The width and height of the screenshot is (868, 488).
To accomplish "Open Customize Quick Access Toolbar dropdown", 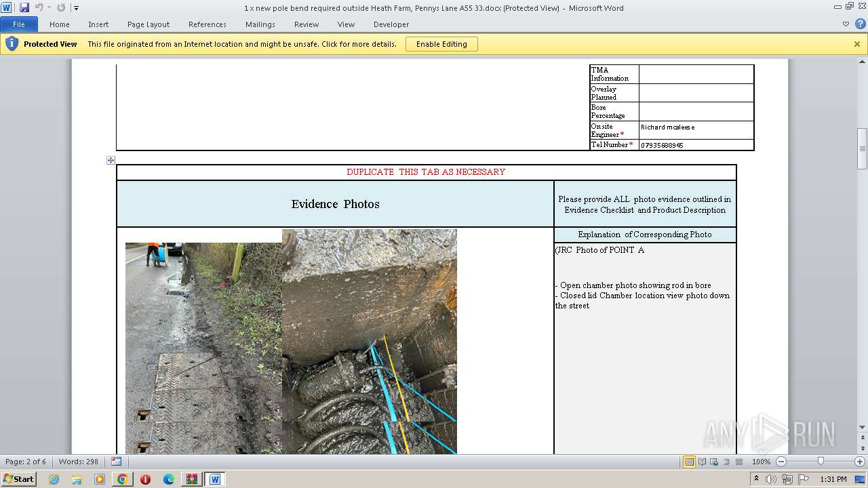I will coord(76,8).
